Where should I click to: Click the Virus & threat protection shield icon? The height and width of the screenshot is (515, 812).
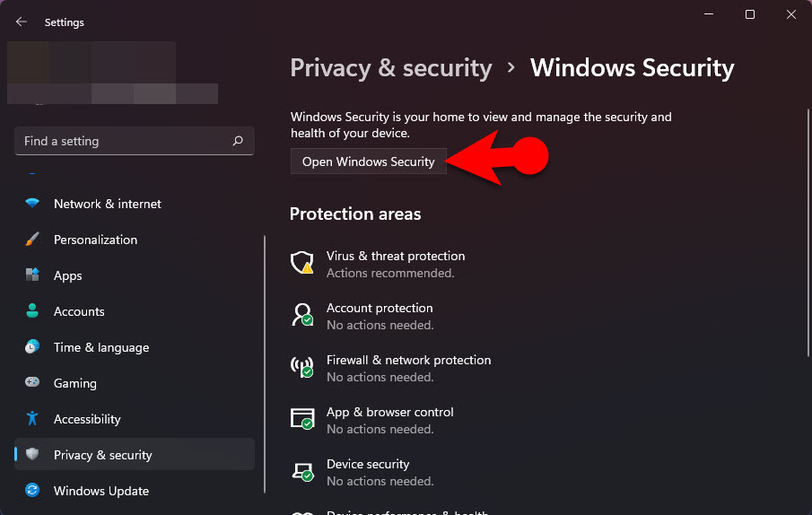pos(301,262)
